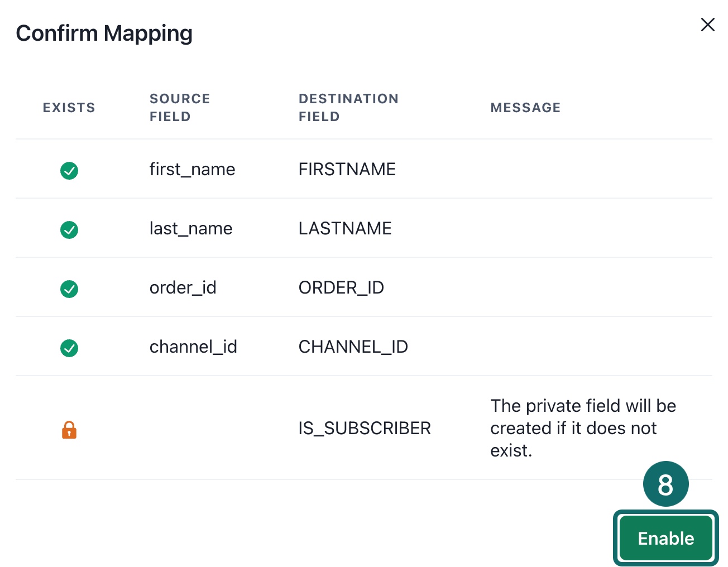Close the Confirm Mapping dialog
The image size is (728, 567).
click(707, 25)
